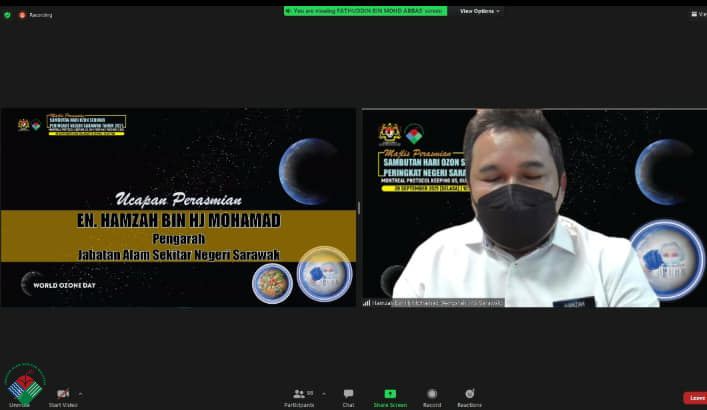This screenshot has width=707, height=410.
Task: Click the green Share Screen button
Action: (390, 398)
